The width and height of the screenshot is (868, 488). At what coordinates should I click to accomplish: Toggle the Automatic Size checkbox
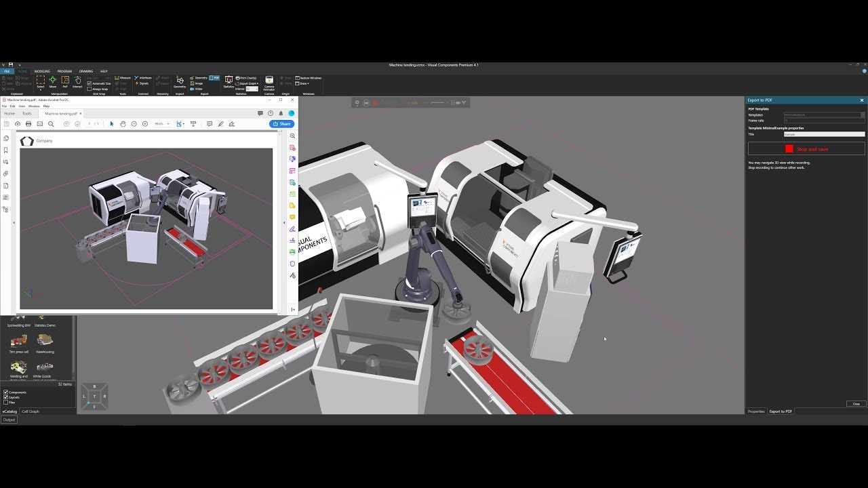point(90,83)
